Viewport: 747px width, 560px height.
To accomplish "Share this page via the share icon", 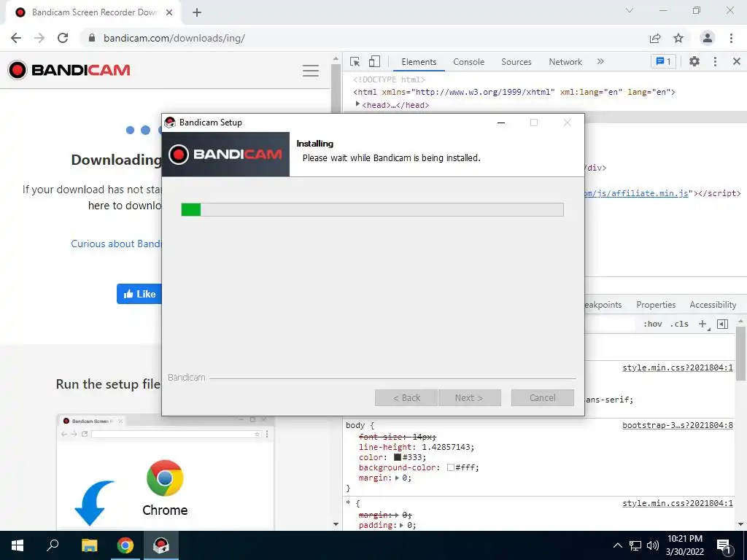I will [655, 38].
